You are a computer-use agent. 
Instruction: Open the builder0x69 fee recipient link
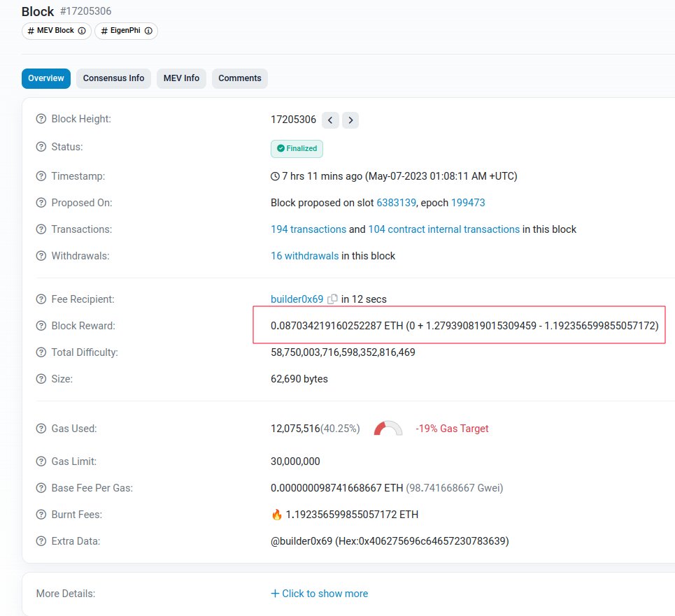coord(297,299)
